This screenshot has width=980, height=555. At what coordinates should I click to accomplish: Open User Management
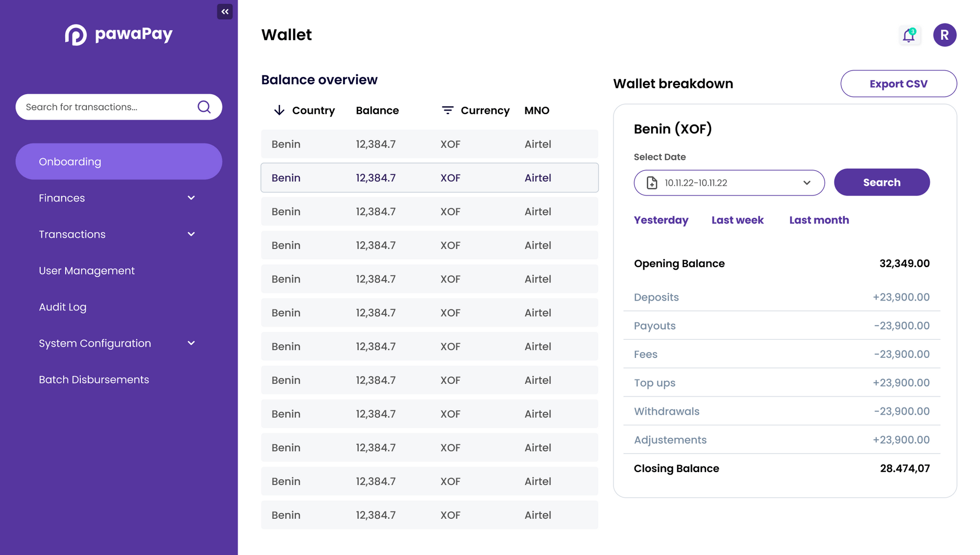click(87, 270)
